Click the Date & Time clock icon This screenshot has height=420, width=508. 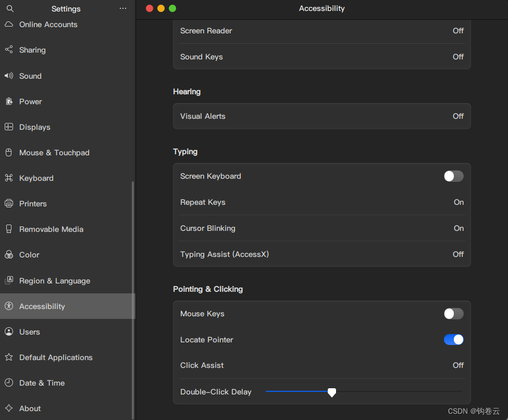9,382
